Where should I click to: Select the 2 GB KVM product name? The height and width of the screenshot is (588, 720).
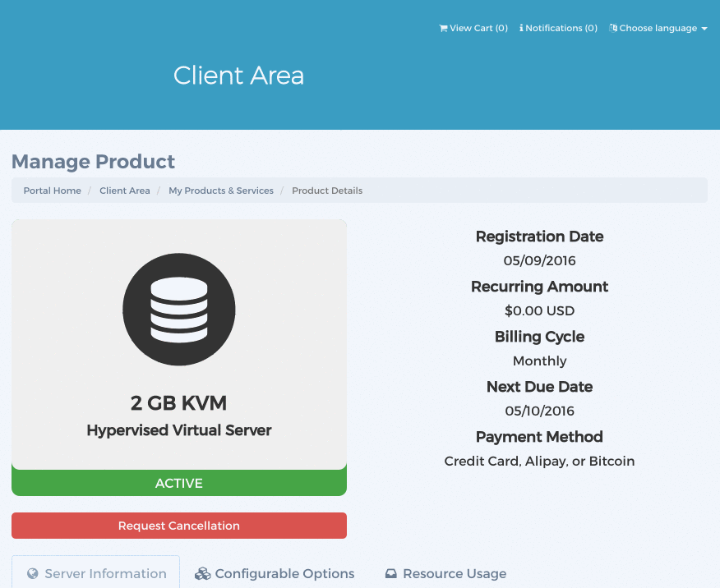click(x=178, y=403)
